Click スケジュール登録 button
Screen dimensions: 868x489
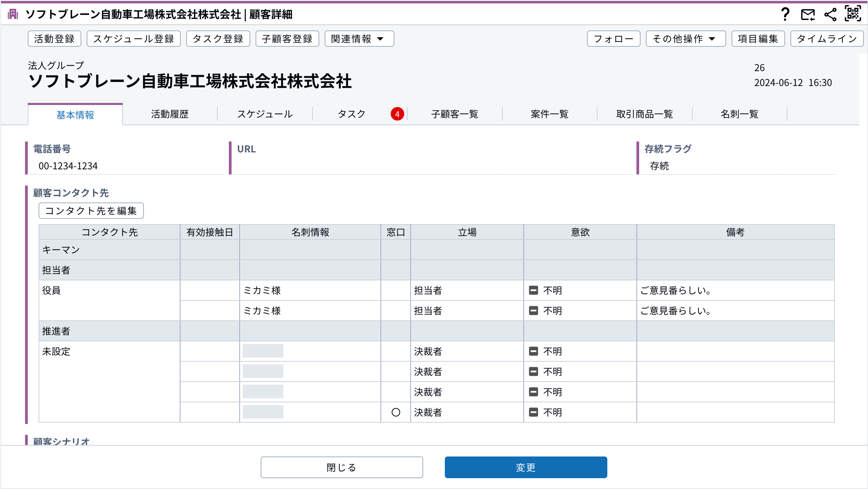pyautogui.click(x=134, y=39)
